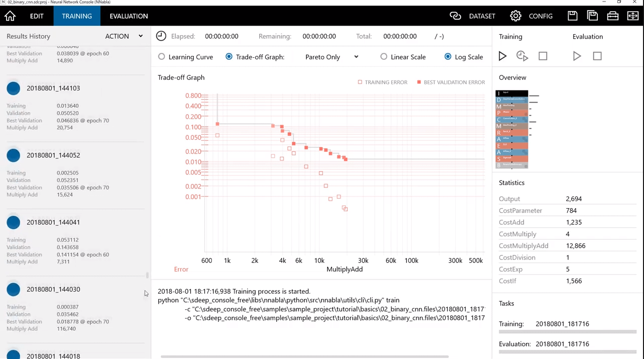Select the Learning Curve radio button
This screenshot has width=644, height=359.
click(162, 57)
